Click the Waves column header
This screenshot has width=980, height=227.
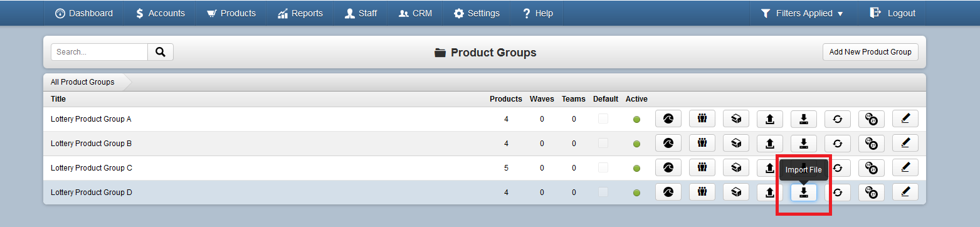click(x=542, y=99)
